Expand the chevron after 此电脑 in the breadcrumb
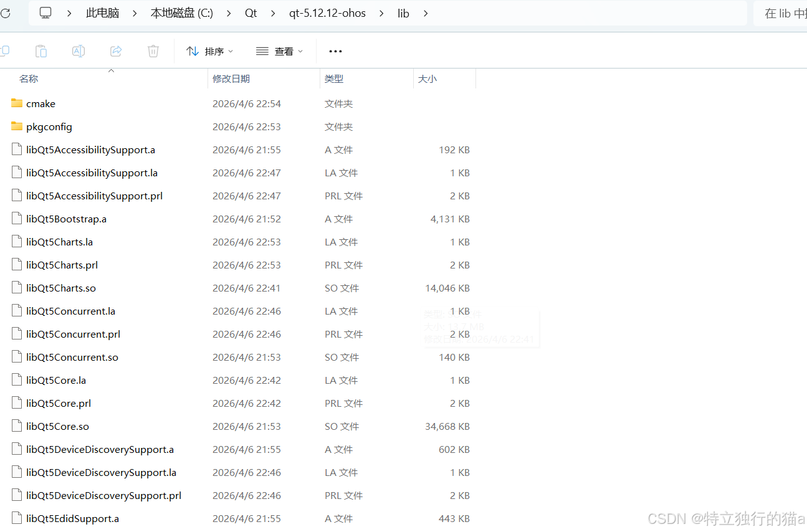Image resolution: width=807 pixels, height=532 pixels. click(135, 13)
